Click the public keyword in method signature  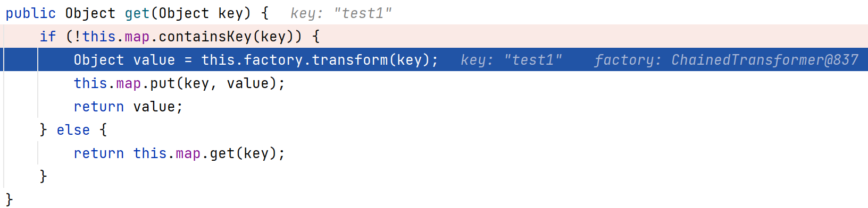click(x=30, y=13)
